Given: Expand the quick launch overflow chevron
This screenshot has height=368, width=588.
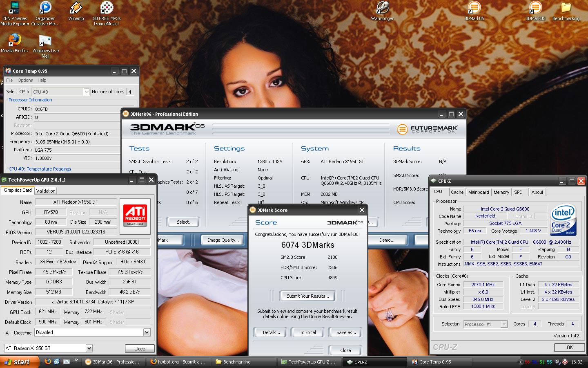Looking at the screenshot, I should (76, 360).
